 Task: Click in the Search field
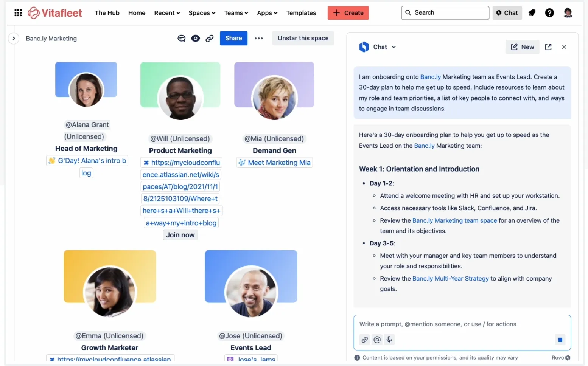pyautogui.click(x=445, y=13)
